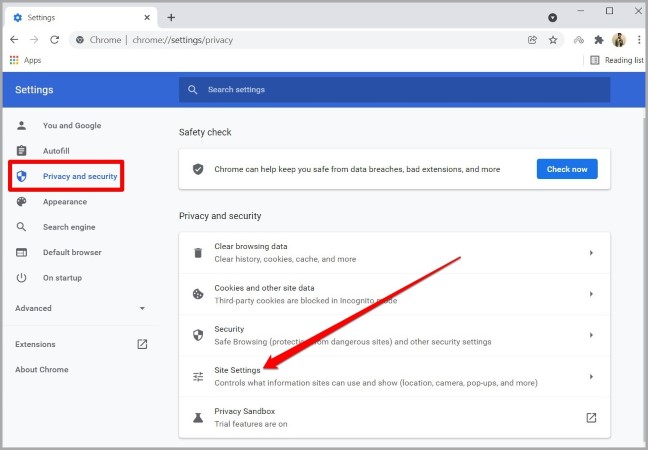Image resolution: width=648 pixels, height=450 pixels.
Task: Click the Settings header title
Action: pyautogui.click(x=34, y=90)
